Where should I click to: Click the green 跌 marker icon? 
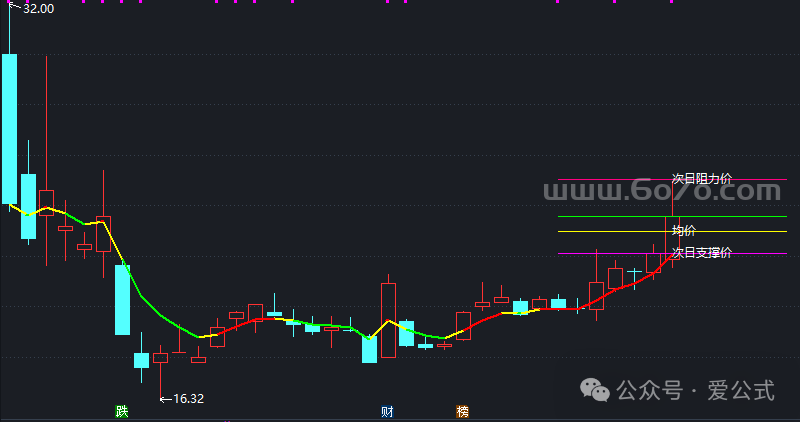[122, 411]
